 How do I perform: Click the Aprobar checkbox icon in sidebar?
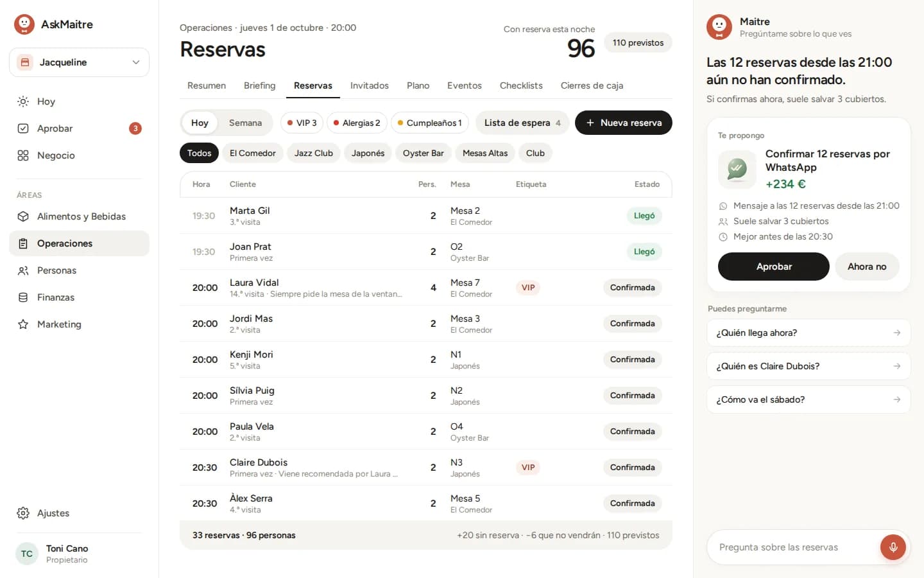[23, 128]
